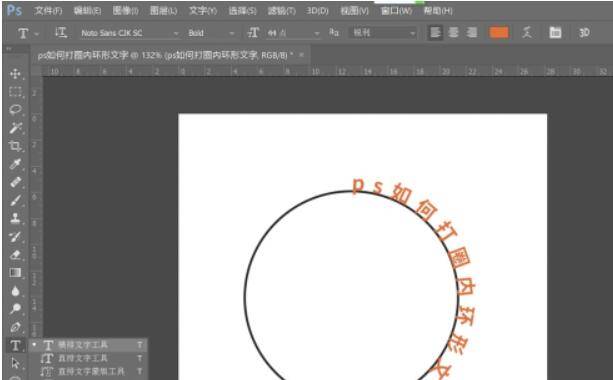Select the Clone Stamp tool
613x380 pixels.
[15, 219]
